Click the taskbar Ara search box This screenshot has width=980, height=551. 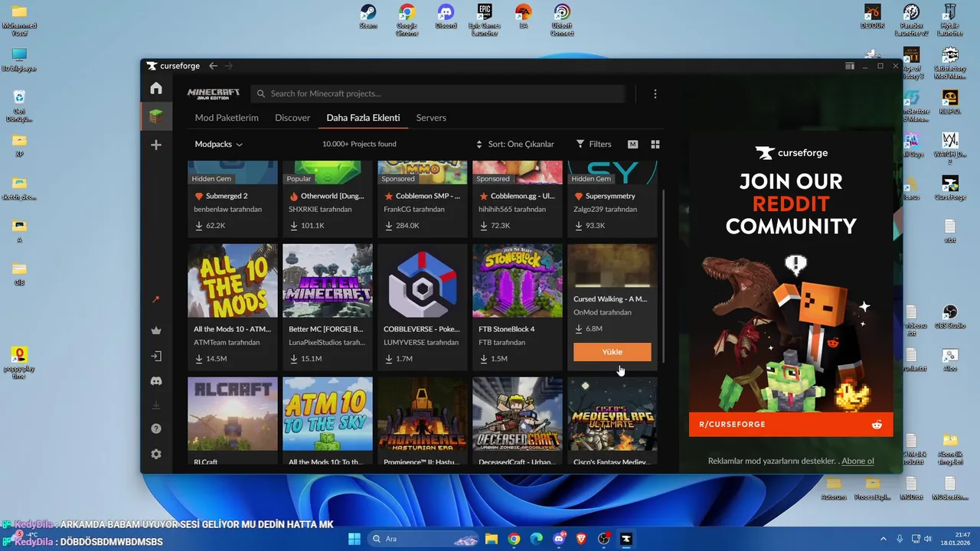(x=425, y=539)
